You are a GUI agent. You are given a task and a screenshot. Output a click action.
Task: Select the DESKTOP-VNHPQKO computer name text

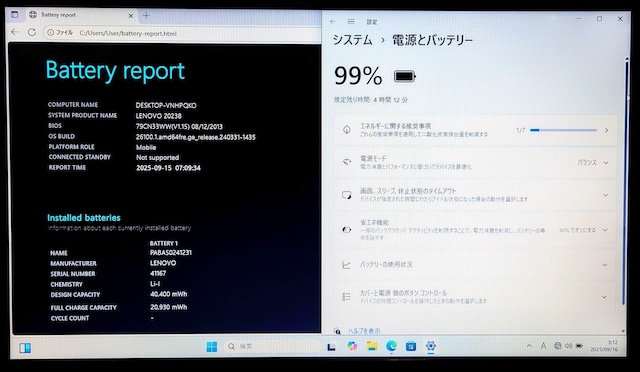(x=166, y=105)
